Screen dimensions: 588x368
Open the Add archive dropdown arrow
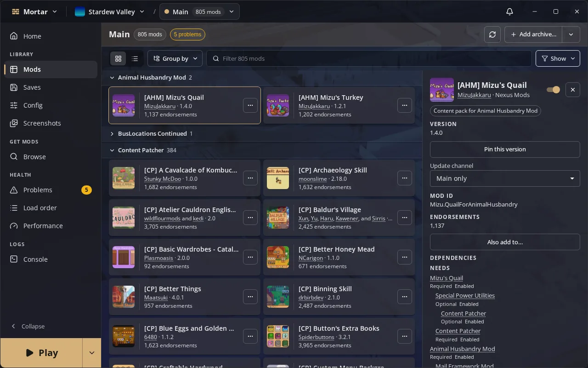(571, 34)
